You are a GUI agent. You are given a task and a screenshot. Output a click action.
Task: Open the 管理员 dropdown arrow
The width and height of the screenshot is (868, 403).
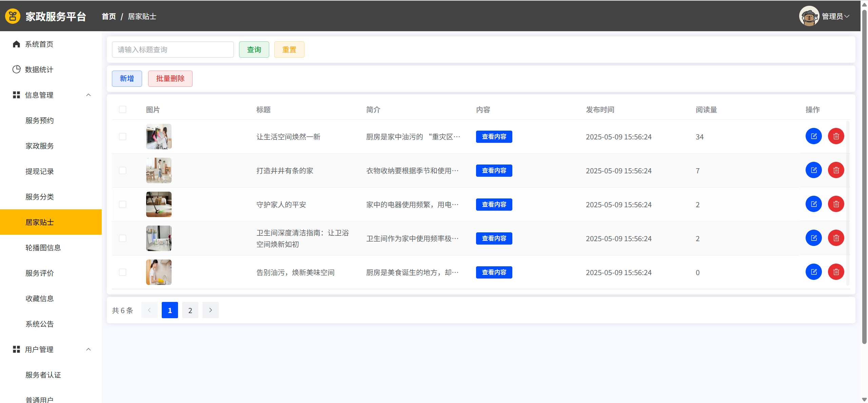click(847, 16)
